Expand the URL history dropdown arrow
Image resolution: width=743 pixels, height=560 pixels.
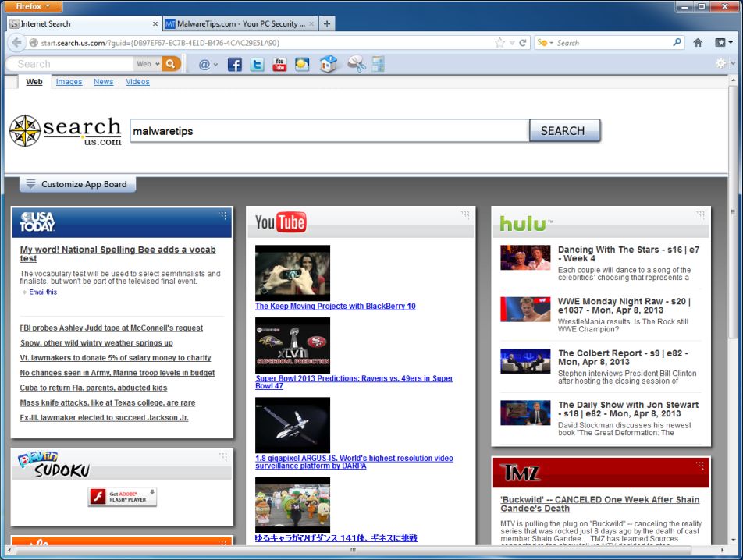pos(512,43)
